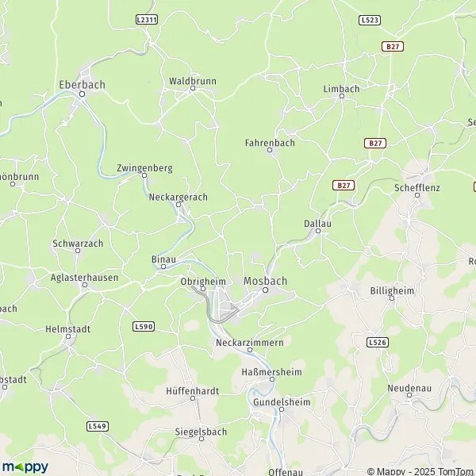Screen dimensions: 476x476
Task: Select the L2311 road shield
Action: tap(147, 20)
